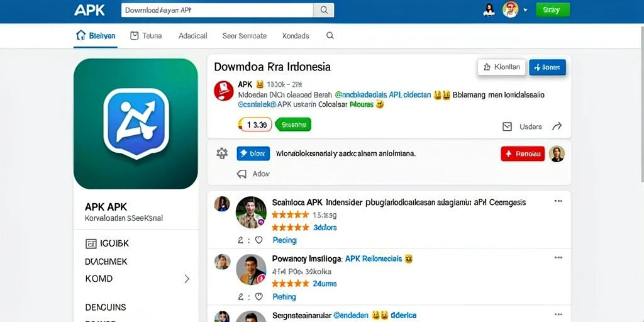
Task: Click the Adov comment icon
Action: click(242, 174)
